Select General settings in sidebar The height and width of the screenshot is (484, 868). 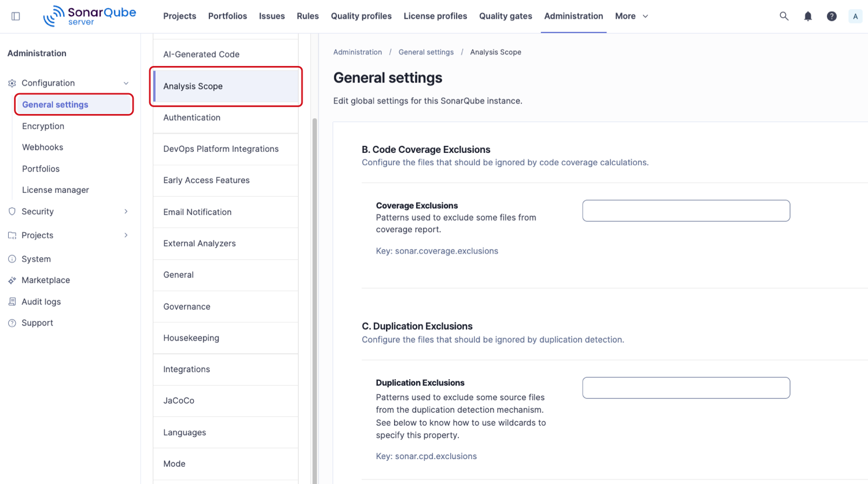coord(74,105)
